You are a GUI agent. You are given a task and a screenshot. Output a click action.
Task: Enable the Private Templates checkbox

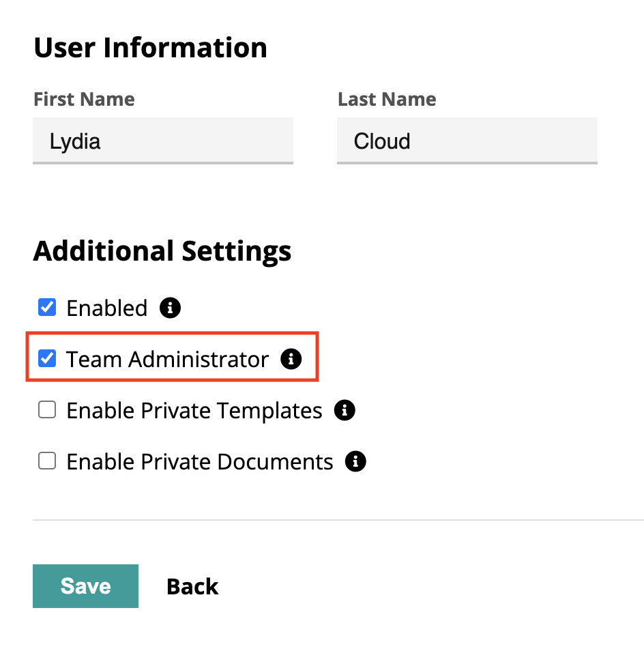click(46, 409)
